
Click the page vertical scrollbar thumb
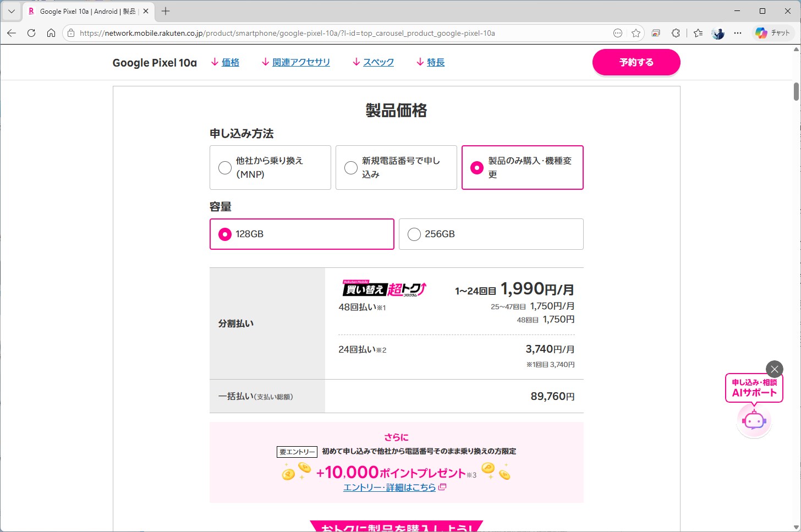796,91
